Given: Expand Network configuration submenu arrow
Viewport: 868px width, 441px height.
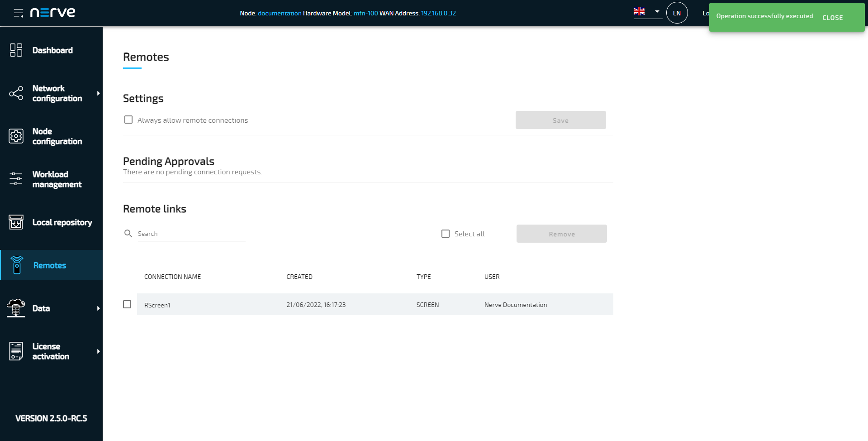Looking at the screenshot, I should tap(98, 93).
